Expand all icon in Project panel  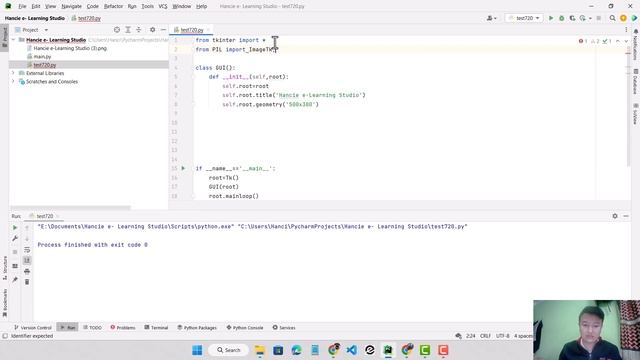pos(128,30)
